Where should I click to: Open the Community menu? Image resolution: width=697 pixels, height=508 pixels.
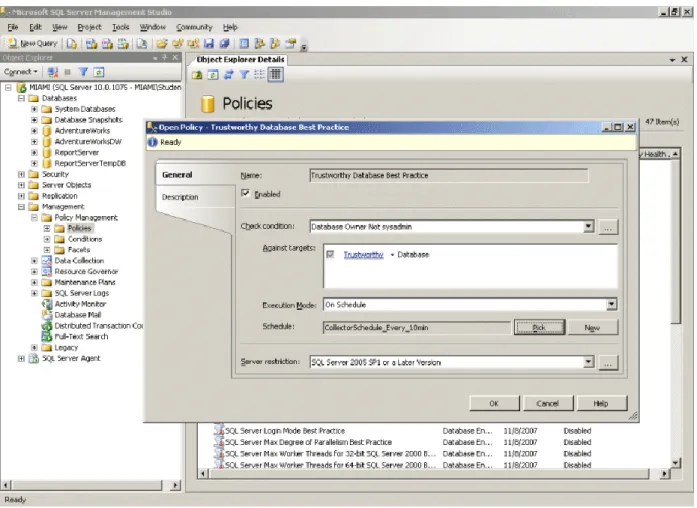point(194,27)
